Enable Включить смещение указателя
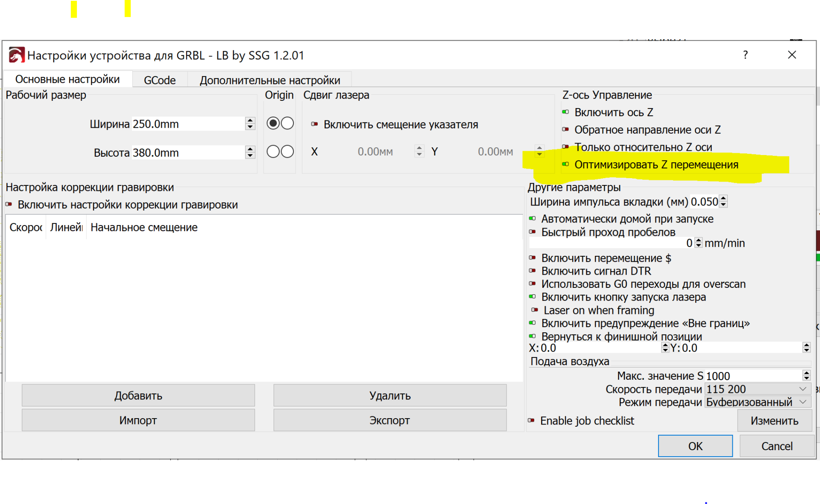 point(315,124)
